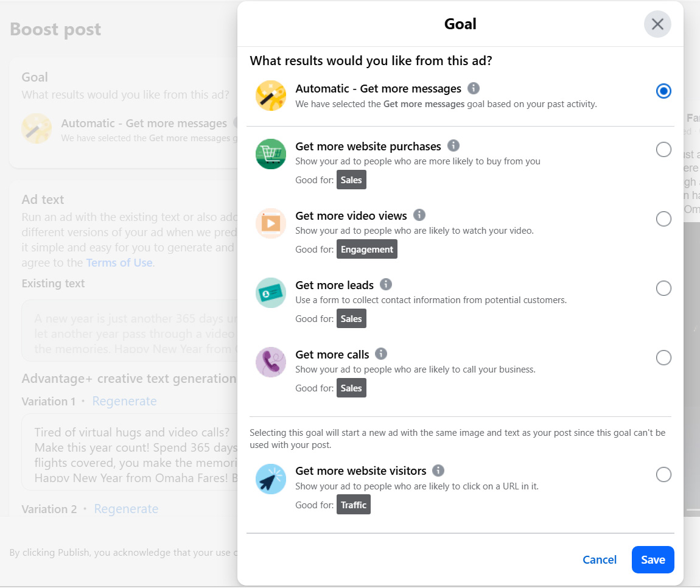Click the Get more leads form icon

pos(270,293)
